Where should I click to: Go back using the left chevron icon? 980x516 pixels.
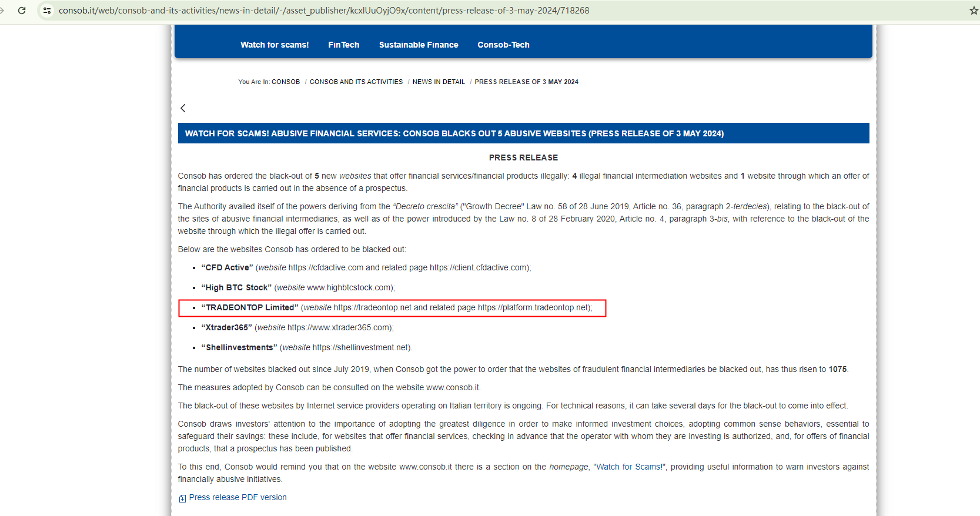coord(183,108)
